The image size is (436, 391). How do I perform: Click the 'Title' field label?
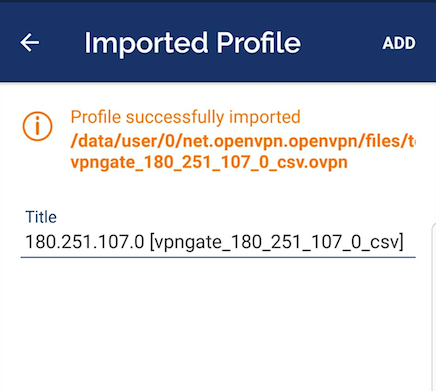coord(41,217)
